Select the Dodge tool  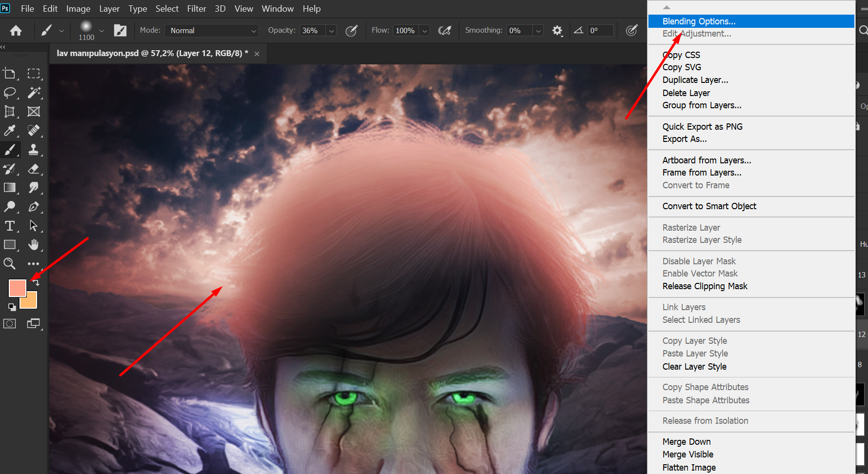pos(9,207)
